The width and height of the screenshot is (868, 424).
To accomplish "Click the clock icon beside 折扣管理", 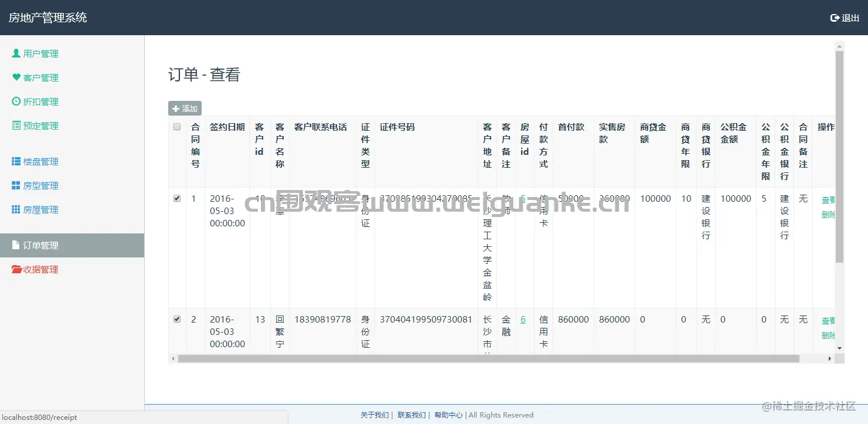I will click(16, 101).
